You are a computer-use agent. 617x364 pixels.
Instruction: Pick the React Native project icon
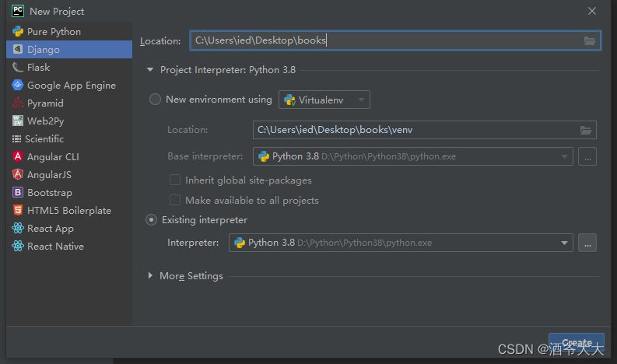point(18,246)
